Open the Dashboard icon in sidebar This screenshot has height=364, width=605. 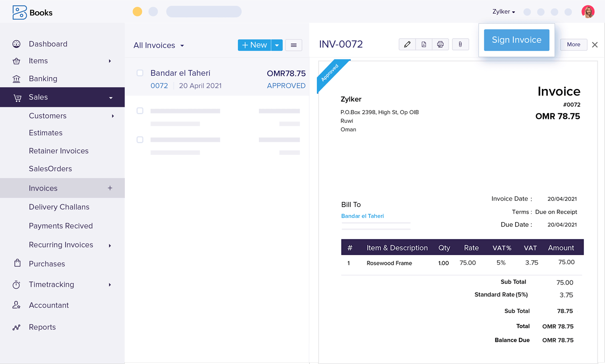pyautogui.click(x=16, y=44)
